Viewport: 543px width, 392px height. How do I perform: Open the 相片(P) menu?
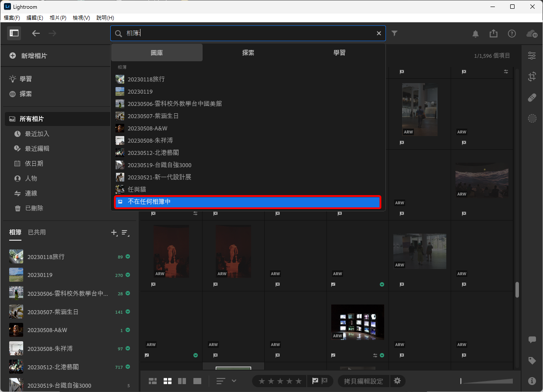point(58,18)
